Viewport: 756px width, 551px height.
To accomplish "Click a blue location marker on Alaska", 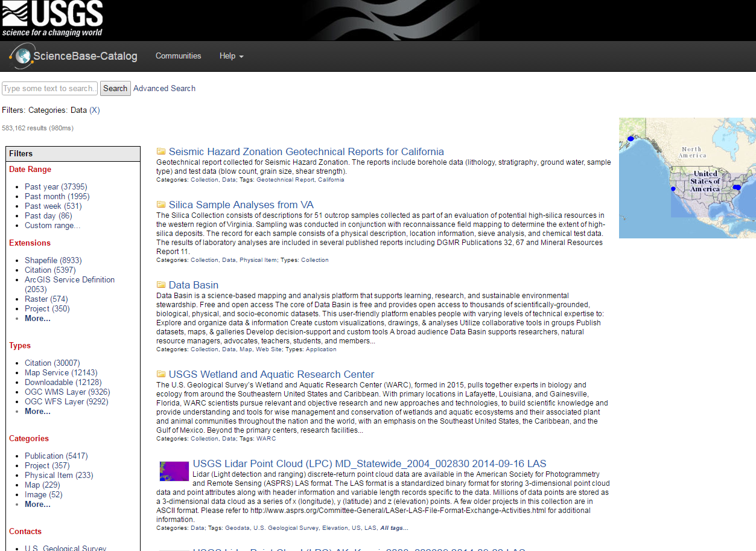I will click(x=629, y=138).
